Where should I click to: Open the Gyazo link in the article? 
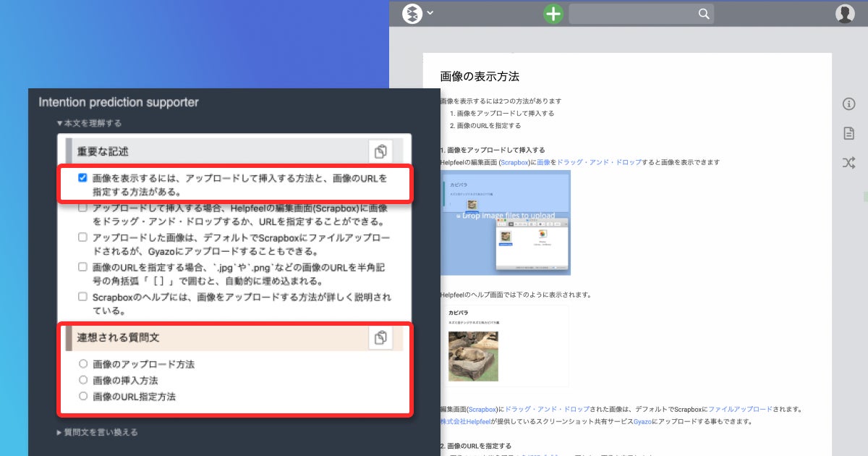coord(642,421)
